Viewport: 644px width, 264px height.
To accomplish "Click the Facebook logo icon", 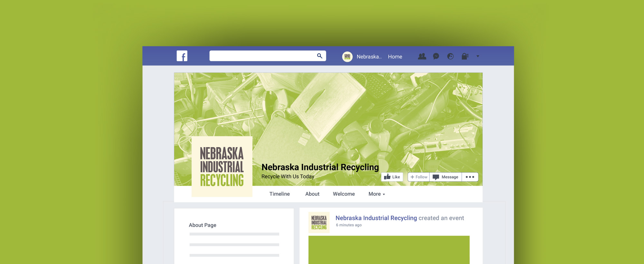I will pyautogui.click(x=182, y=56).
